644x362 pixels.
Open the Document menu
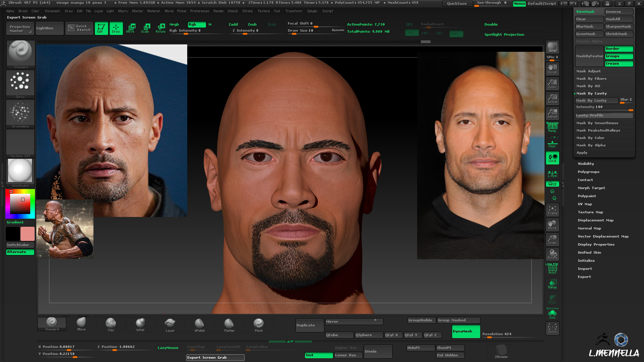click(52, 11)
